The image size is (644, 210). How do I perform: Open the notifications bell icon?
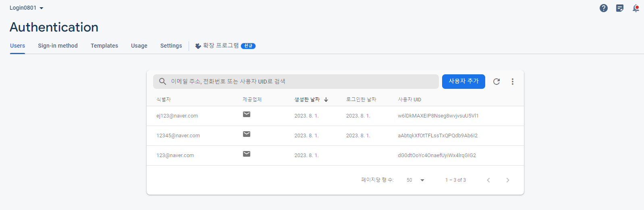[x=636, y=8]
